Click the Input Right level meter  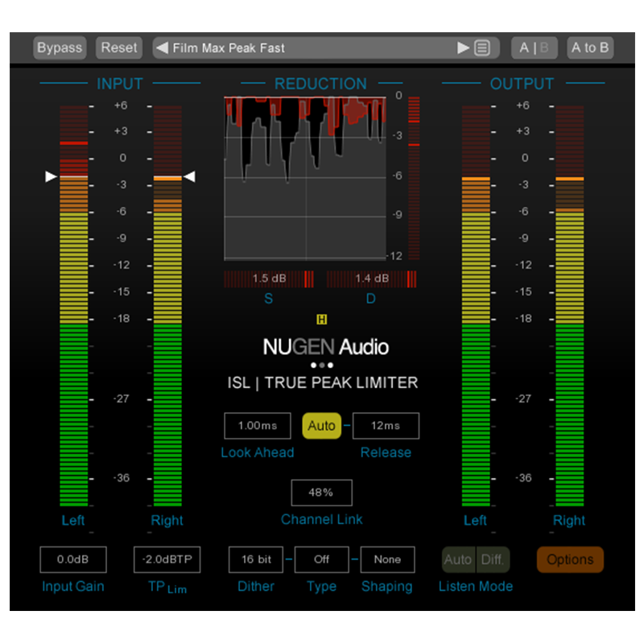[167, 306]
